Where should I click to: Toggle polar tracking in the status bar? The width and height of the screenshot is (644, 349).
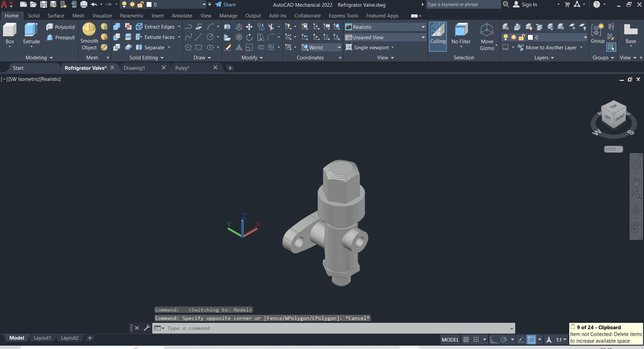click(x=504, y=340)
